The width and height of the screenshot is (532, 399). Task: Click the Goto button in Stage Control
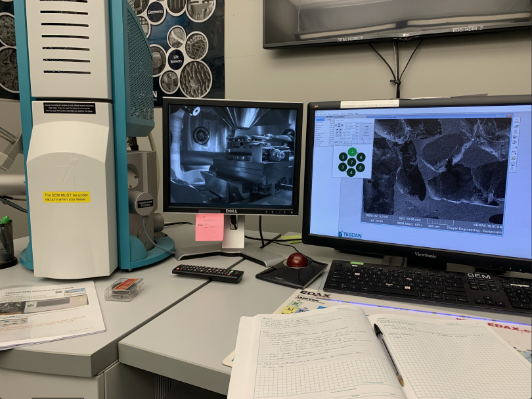click(x=366, y=129)
